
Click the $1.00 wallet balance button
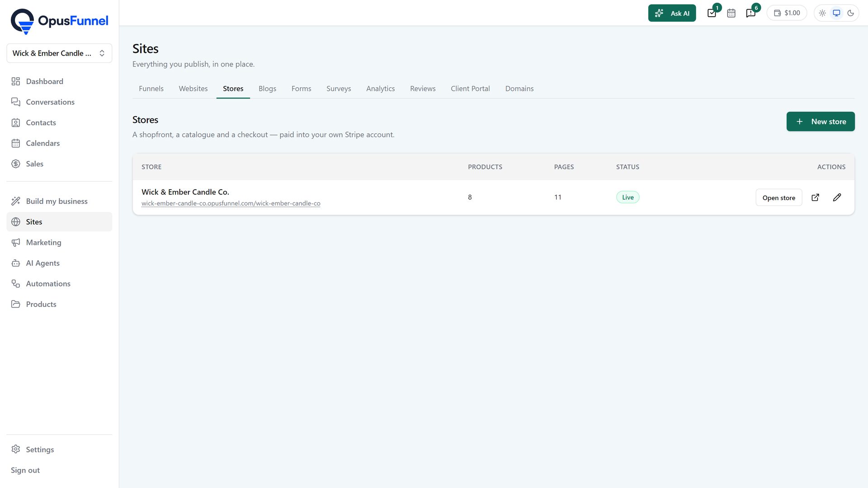click(787, 13)
